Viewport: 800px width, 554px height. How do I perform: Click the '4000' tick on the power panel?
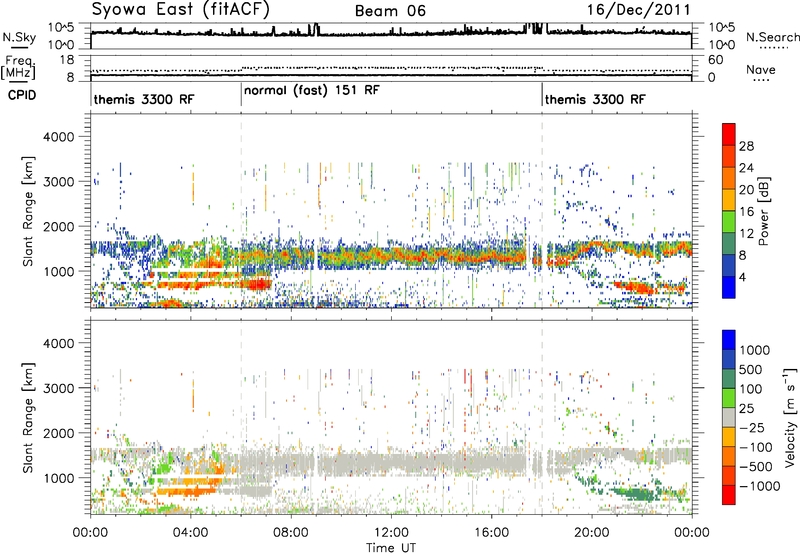[58, 137]
